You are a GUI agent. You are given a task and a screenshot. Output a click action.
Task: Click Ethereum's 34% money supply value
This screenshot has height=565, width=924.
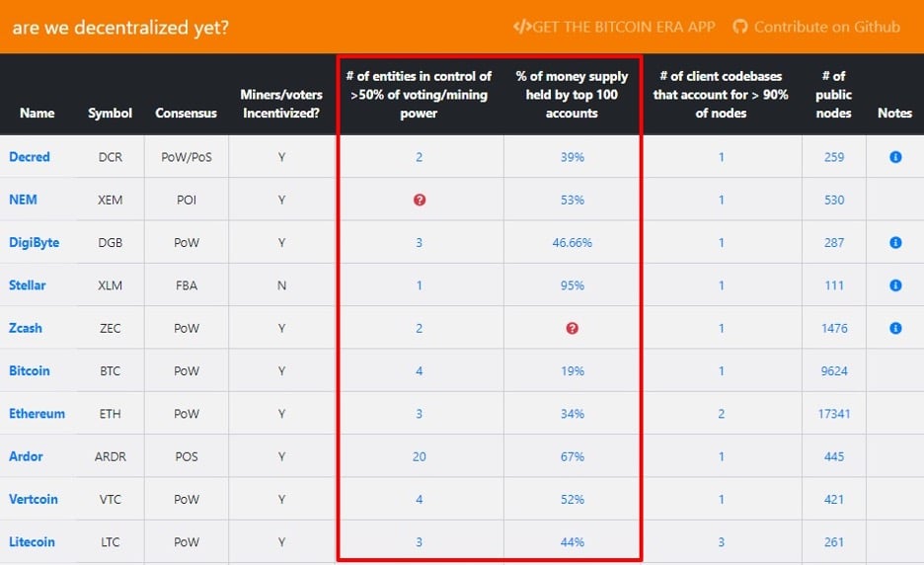pyautogui.click(x=572, y=414)
